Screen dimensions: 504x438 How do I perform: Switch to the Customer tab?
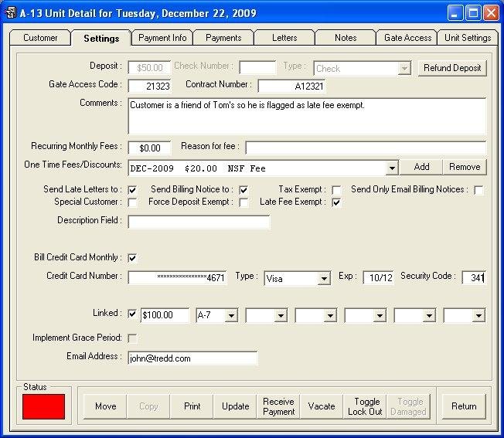click(x=40, y=38)
